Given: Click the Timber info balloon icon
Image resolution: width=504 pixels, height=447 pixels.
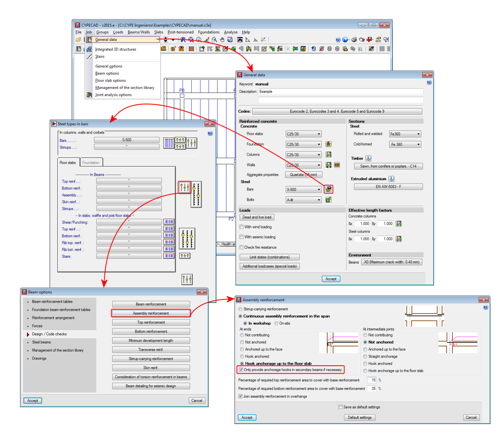Looking at the screenshot, I should 368,158.
